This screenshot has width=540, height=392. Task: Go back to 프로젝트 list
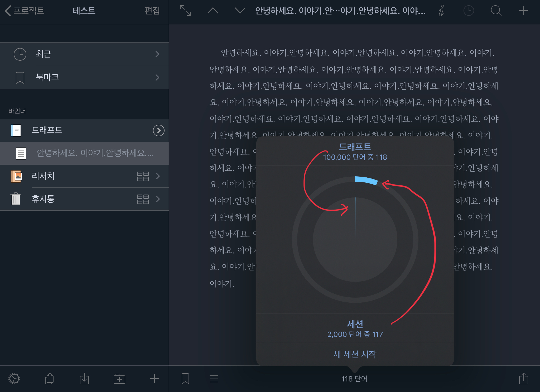coord(25,11)
